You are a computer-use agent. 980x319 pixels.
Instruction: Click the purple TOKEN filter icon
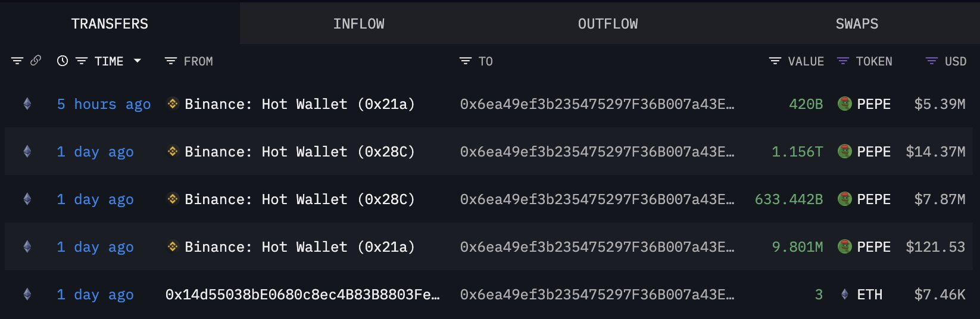click(842, 61)
